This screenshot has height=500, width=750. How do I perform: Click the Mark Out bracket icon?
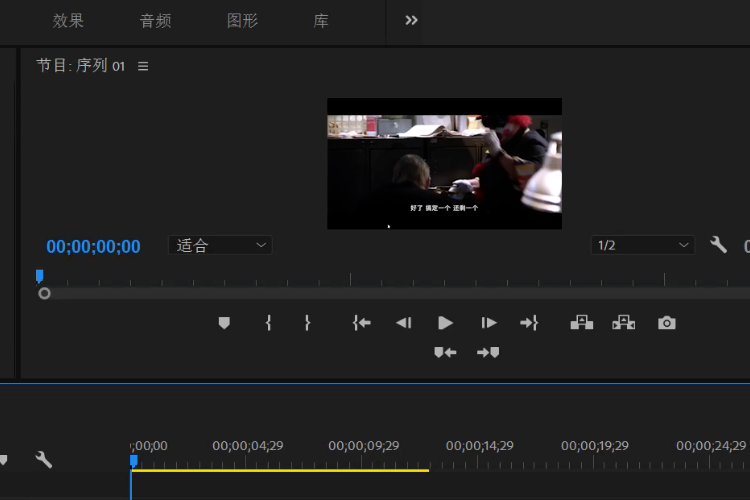[307, 323]
